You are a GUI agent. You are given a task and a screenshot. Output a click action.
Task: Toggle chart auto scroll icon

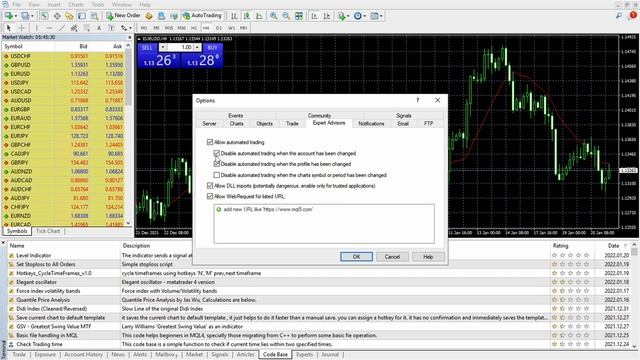pyautogui.click(x=314, y=16)
